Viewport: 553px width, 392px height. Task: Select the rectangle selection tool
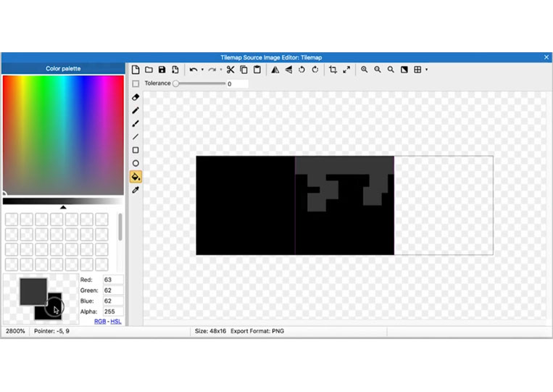click(136, 83)
